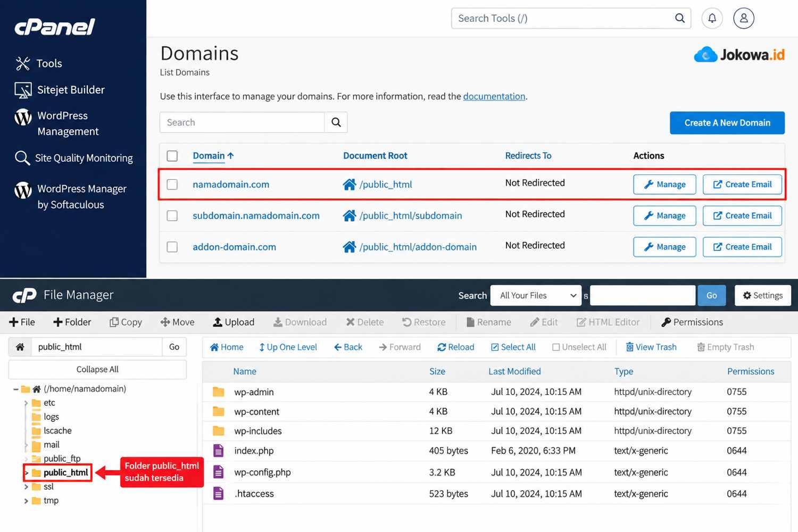
Task: Open Site Quality Monitoring in sidebar
Action: tap(74, 158)
